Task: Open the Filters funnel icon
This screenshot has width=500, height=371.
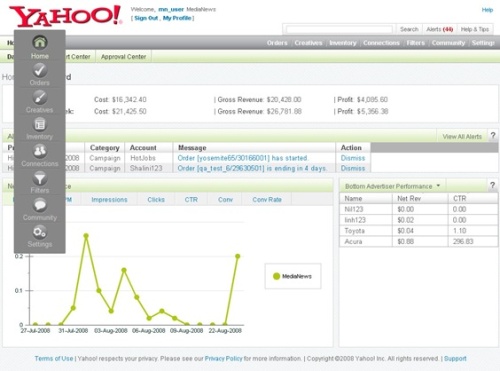Action: (40, 178)
